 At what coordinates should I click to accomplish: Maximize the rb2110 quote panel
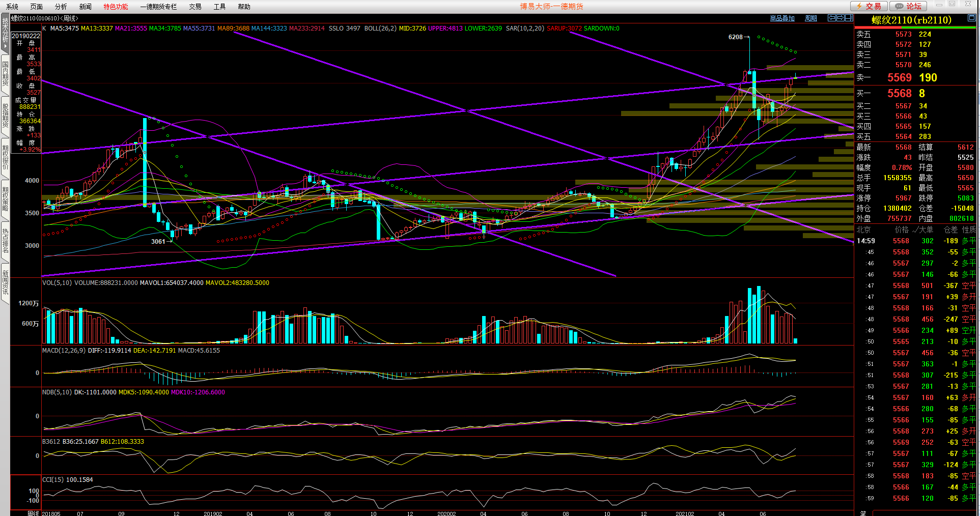(x=971, y=18)
